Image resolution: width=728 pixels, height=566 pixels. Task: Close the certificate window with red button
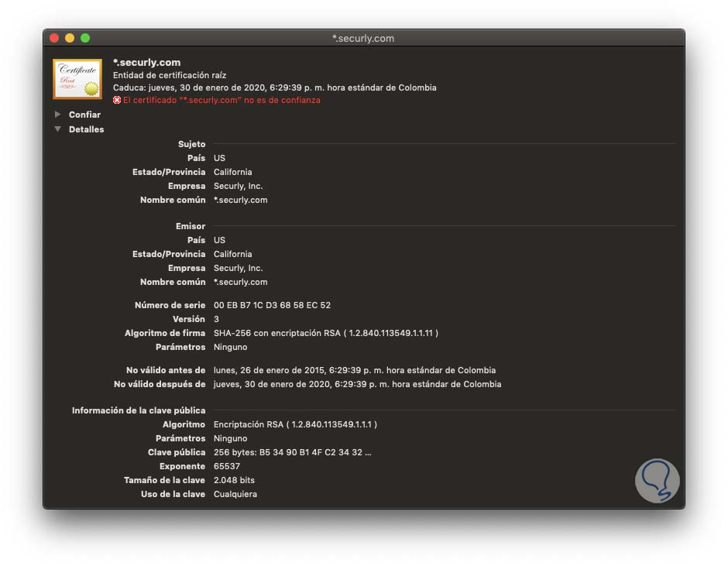coord(54,38)
